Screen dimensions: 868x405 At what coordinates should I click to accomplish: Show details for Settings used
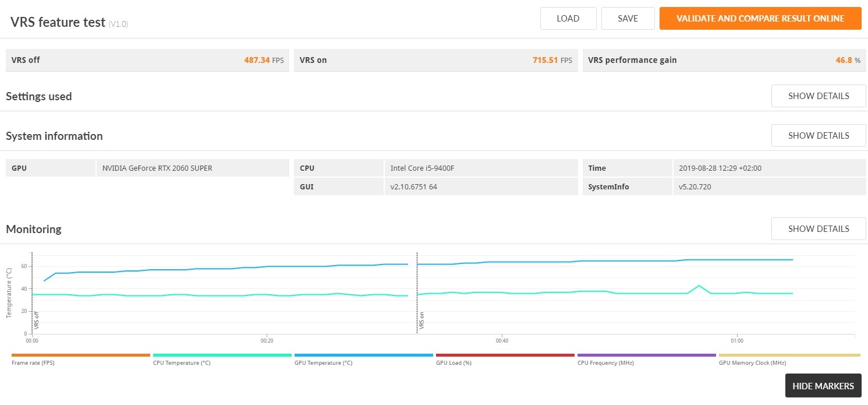click(819, 96)
